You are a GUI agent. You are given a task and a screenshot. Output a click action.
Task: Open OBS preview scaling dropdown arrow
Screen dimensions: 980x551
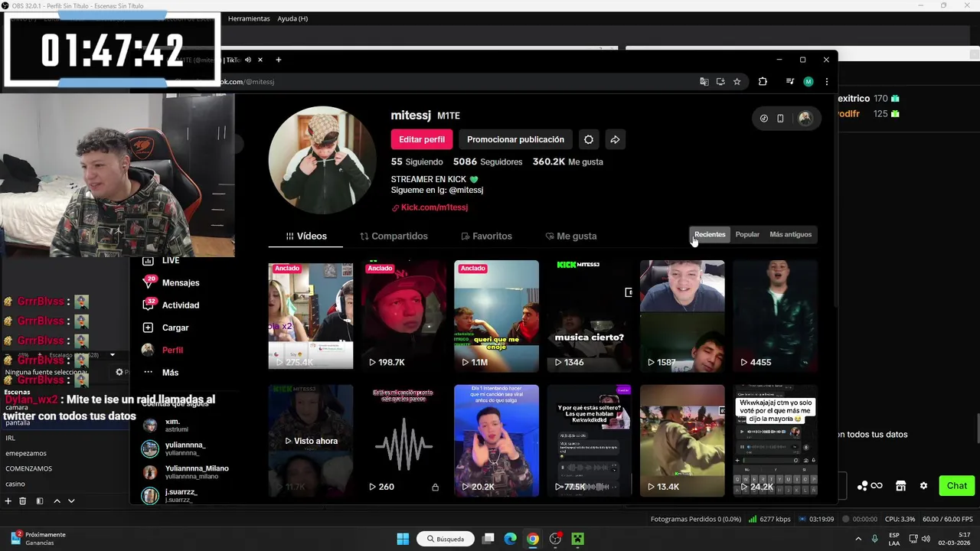[x=113, y=355]
